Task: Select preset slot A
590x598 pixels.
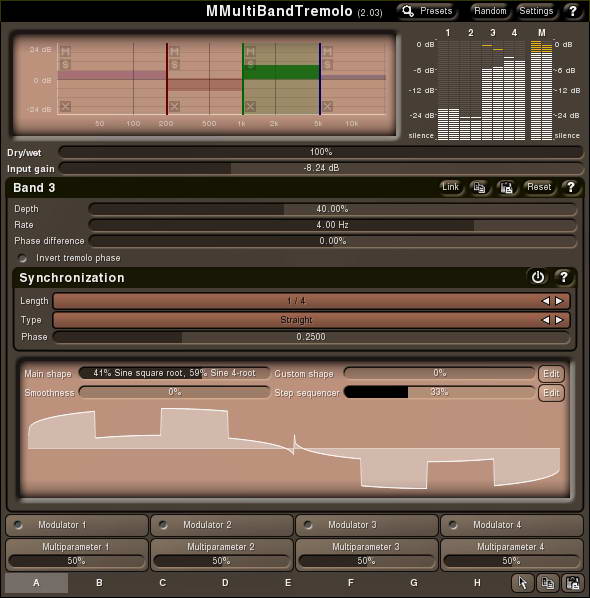Action: coord(36,583)
